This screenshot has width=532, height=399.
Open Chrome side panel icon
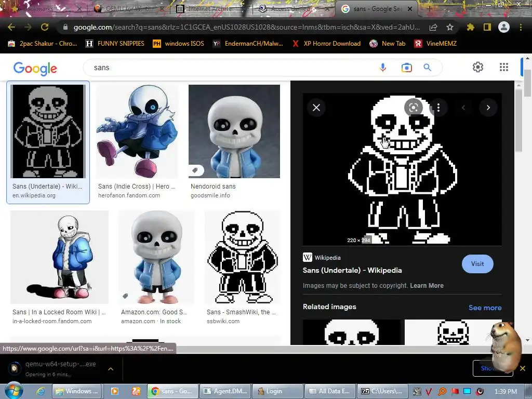coord(487,27)
